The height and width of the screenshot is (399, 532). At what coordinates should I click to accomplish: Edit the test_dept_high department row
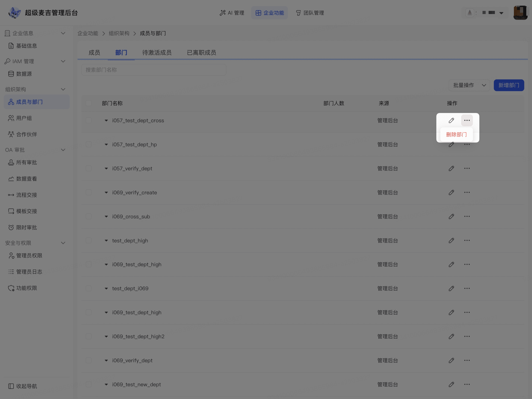coord(451,241)
